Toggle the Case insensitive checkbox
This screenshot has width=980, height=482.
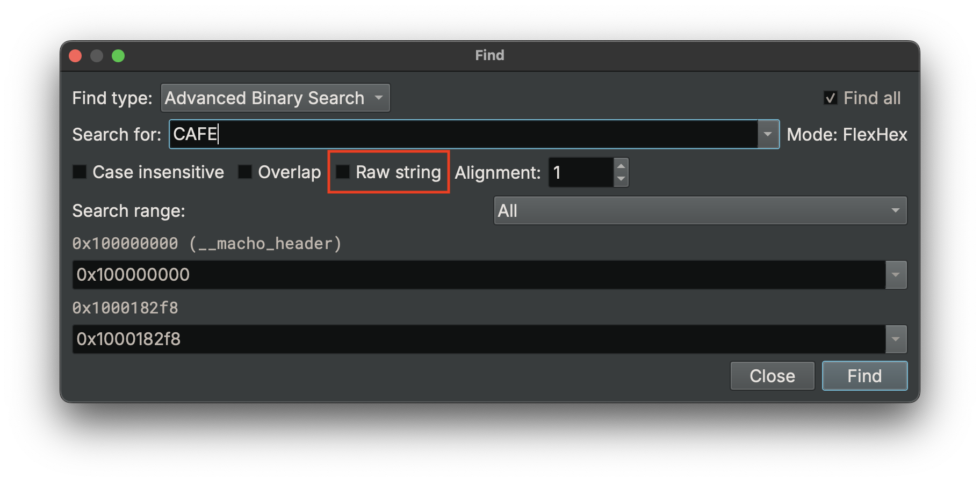tap(80, 172)
